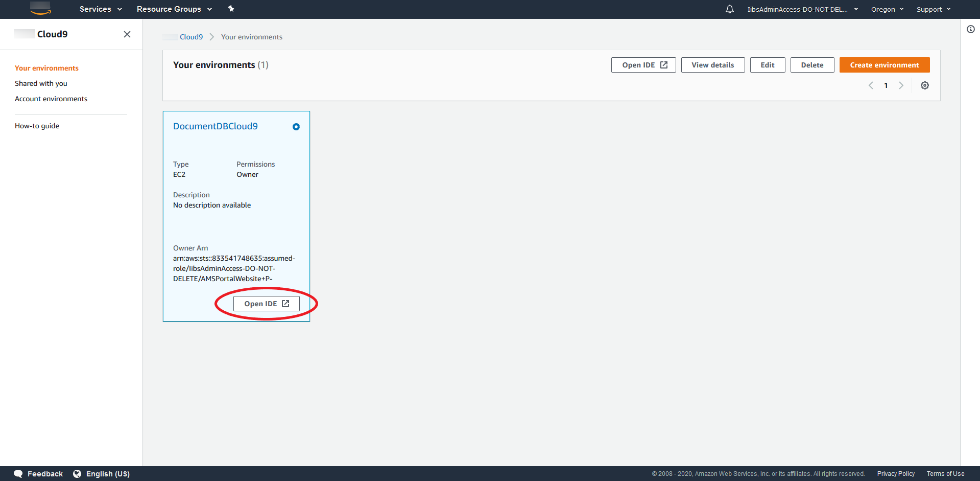Open environment list preferences gear
This screenshot has height=481, width=980.
pos(924,85)
